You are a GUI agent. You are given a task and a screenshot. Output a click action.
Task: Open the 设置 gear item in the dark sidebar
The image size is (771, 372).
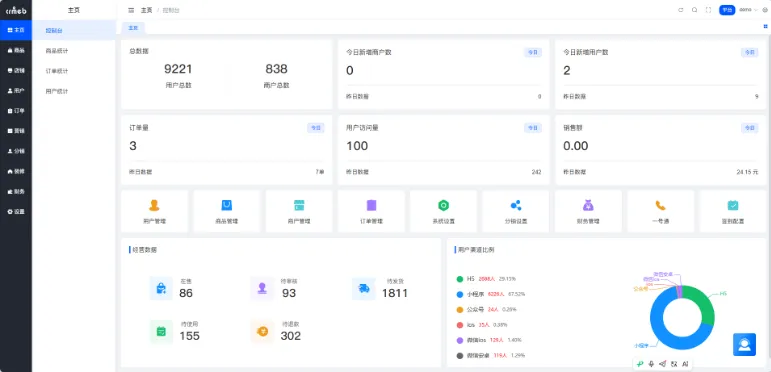[x=16, y=211]
